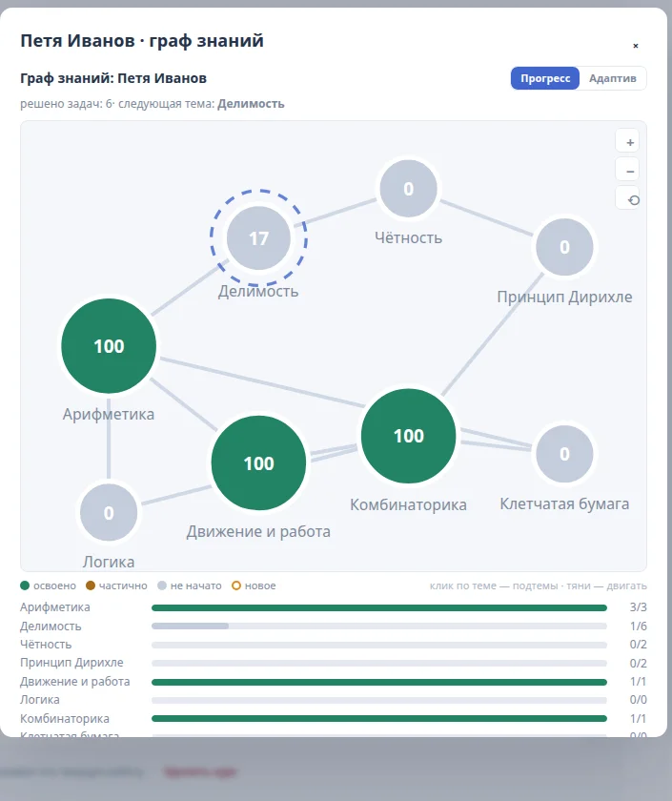Select the Прогресс mode
The image size is (672, 801).
pyautogui.click(x=545, y=78)
